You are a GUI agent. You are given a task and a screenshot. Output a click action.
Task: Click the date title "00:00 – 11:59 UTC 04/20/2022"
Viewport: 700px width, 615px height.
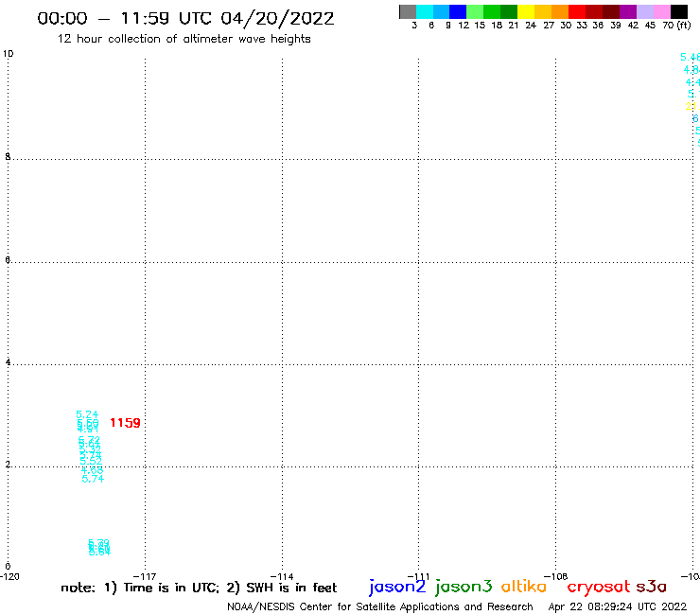coord(185,19)
